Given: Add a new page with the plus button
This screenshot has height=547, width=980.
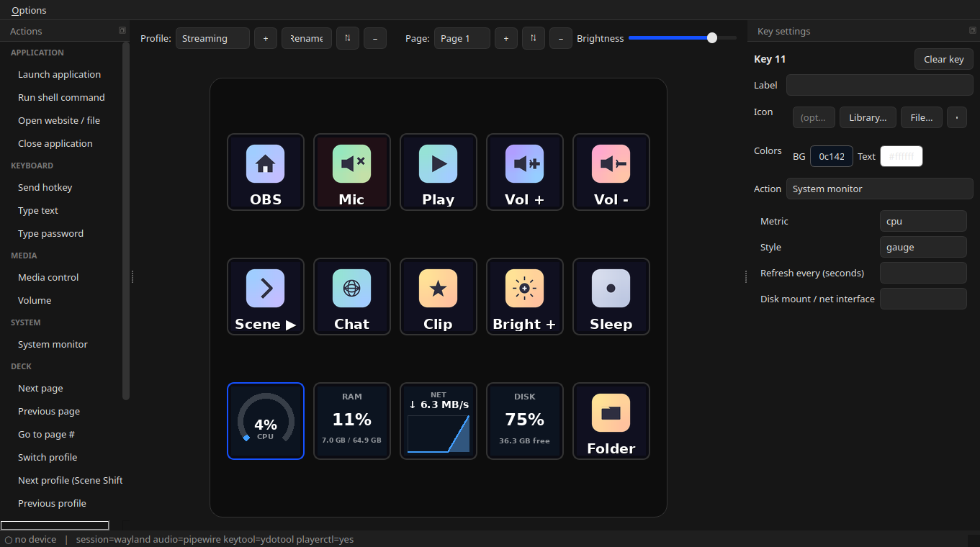Looking at the screenshot, I should [506, 38].
